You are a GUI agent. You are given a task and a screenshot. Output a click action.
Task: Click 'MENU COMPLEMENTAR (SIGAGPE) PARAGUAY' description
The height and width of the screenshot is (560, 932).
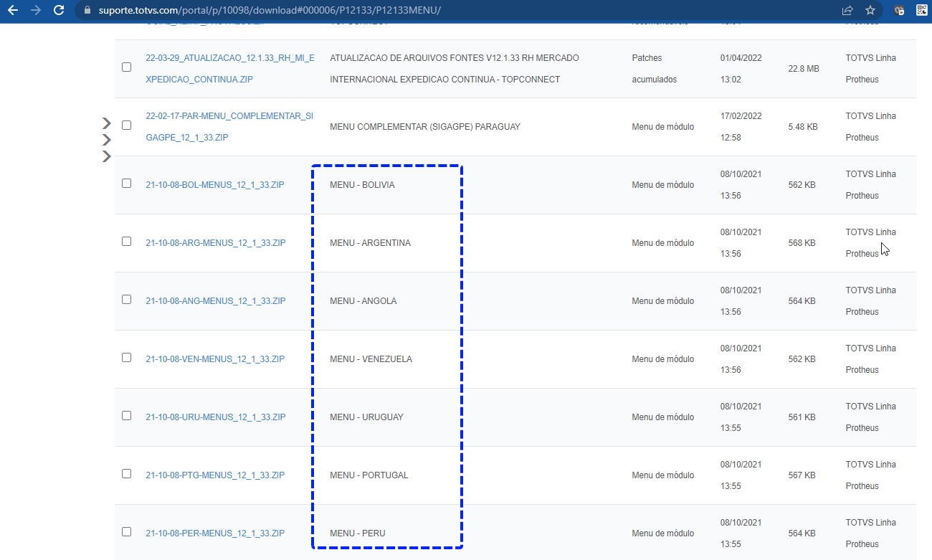[425, 127]
